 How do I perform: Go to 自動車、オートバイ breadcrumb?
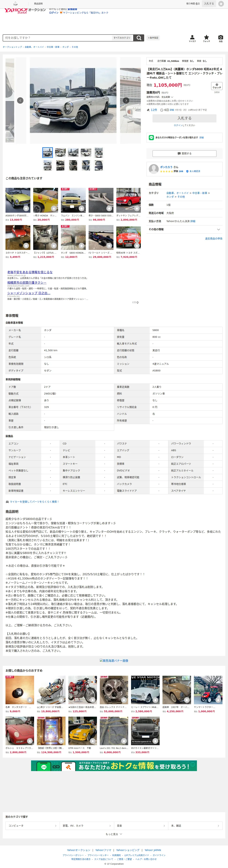[34, 47]
